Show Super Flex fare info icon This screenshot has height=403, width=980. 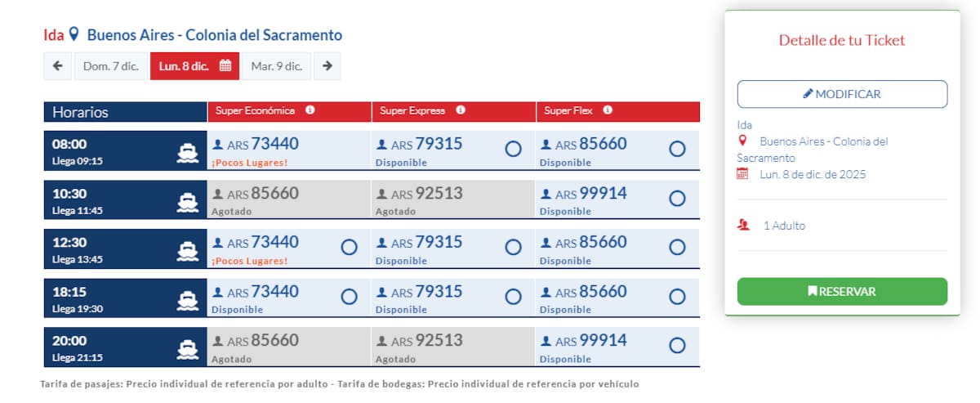click(608, 110)
